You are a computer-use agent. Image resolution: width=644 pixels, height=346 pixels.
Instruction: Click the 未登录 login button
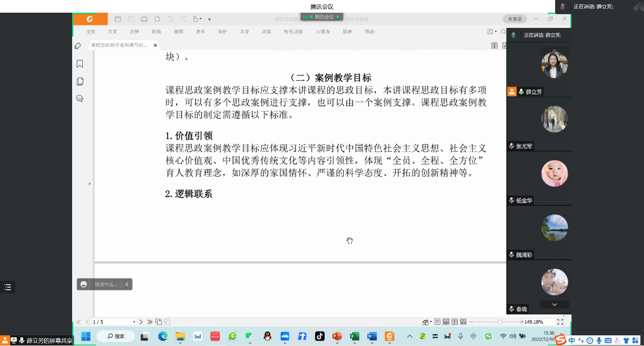[514, 19]
